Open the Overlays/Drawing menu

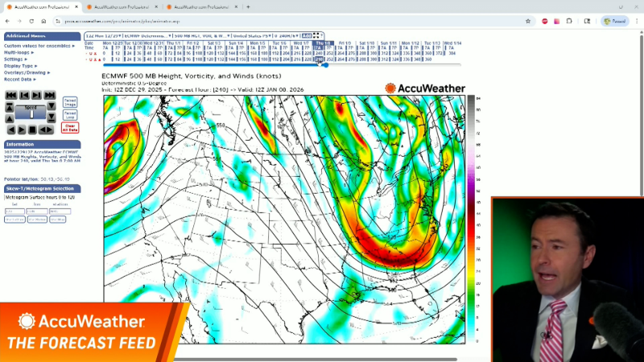26,72
